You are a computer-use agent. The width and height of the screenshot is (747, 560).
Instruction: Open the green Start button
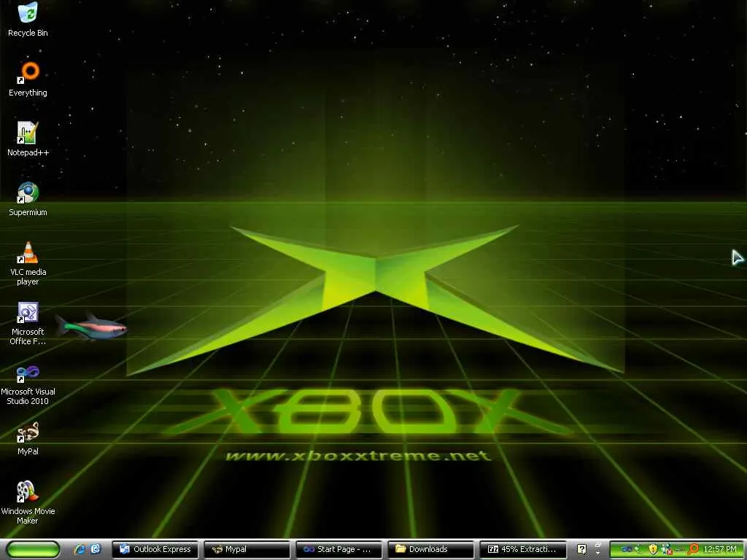(x=34, y=549)
